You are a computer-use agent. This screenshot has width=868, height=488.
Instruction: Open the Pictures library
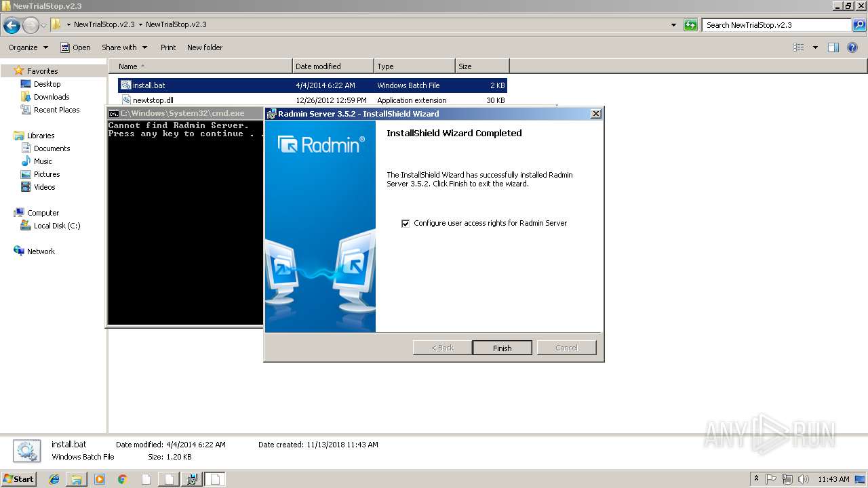[x=47, y=174]
